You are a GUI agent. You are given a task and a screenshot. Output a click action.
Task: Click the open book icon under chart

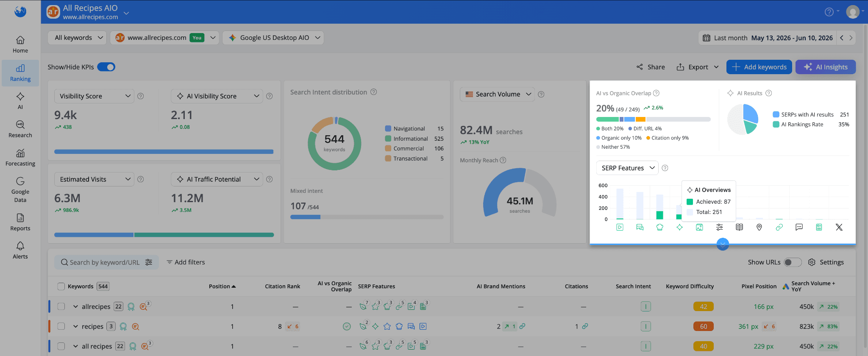(x=739, y=227)
